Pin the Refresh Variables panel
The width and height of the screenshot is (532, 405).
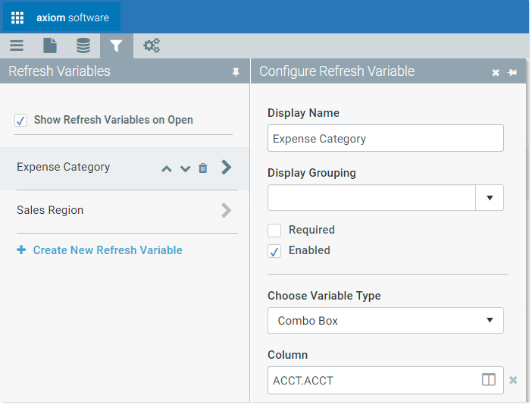pos(236,72)
